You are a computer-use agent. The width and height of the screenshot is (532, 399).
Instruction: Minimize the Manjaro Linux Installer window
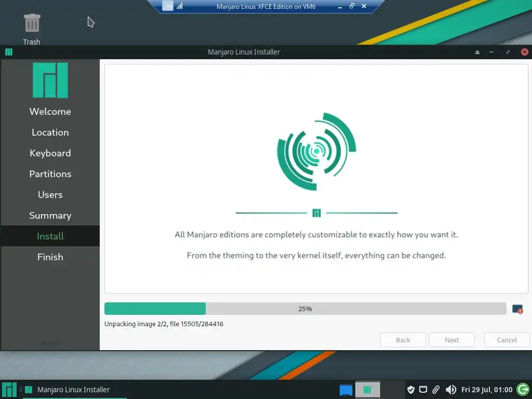[x=491, y=52]
